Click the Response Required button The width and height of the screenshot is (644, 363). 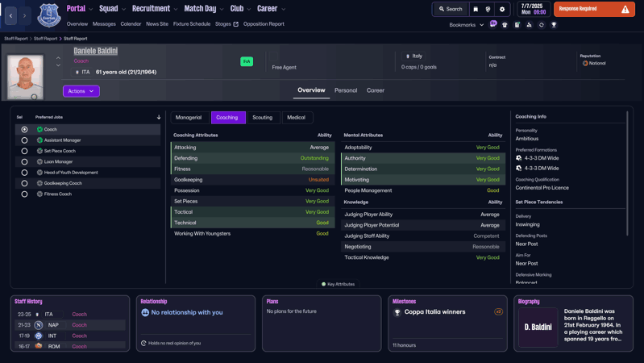[594, 9]
